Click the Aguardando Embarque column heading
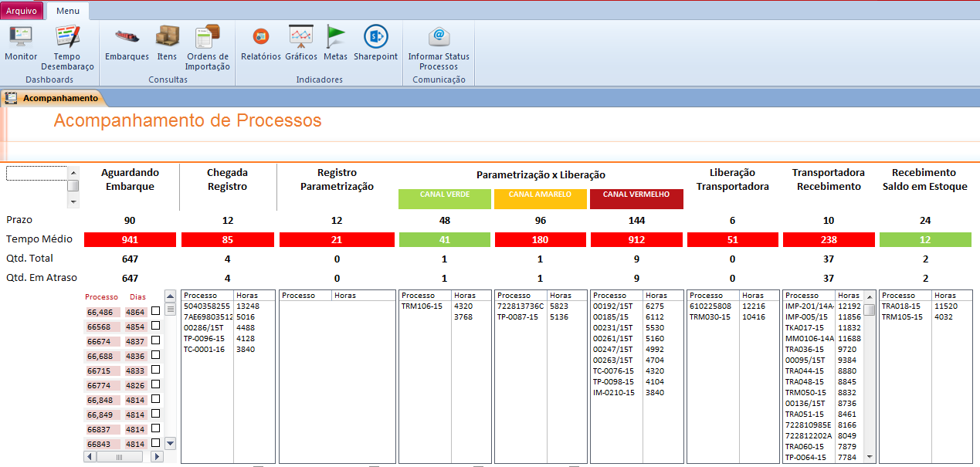The image size is (980, 467). click(130, 180)
